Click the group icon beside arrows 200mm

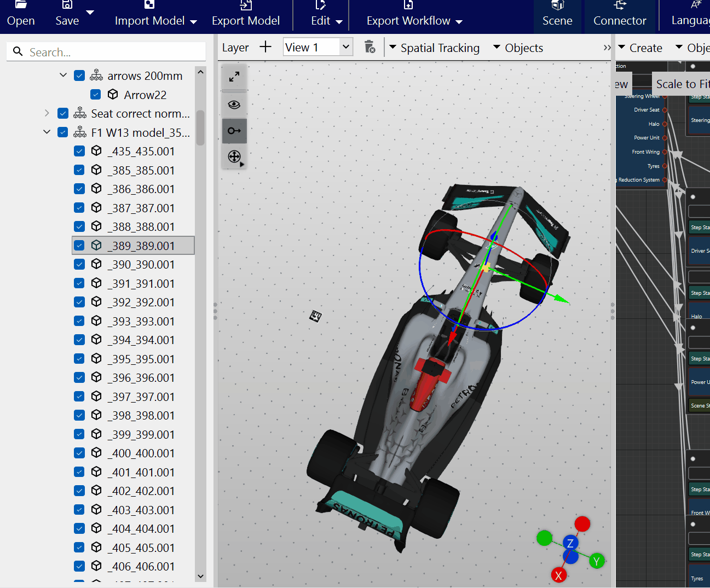click(96, 75)
